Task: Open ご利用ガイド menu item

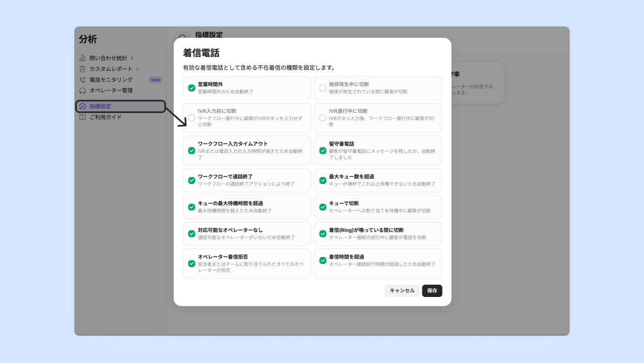Action: click(121, 117)
